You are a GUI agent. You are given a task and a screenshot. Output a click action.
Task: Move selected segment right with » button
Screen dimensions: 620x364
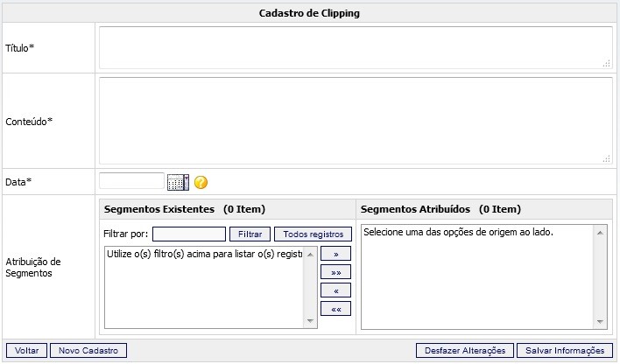336,254
